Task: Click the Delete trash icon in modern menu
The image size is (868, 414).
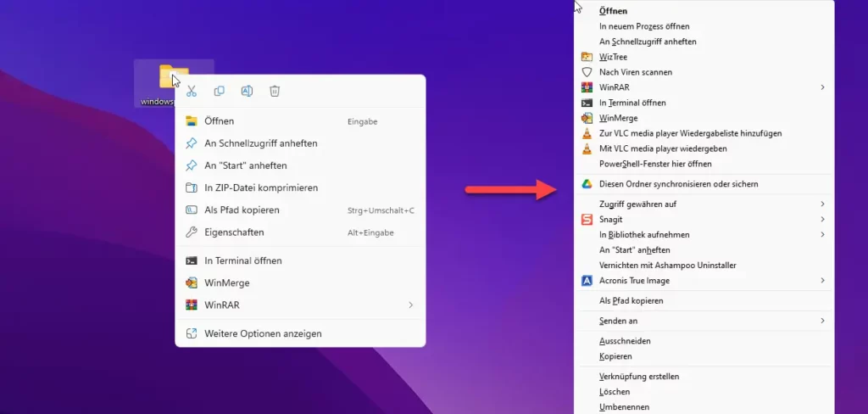Action: [275, 92]
